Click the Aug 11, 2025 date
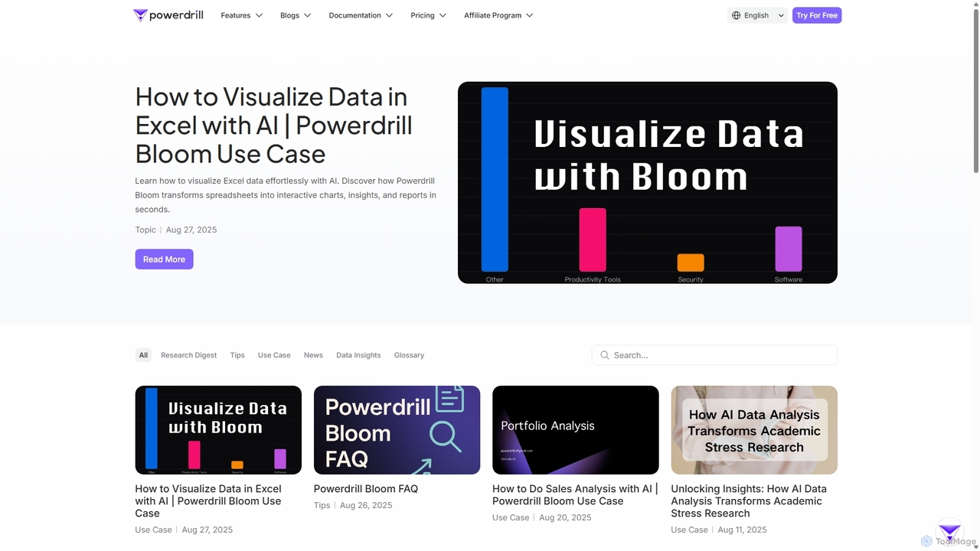Image resolution: width=980 pixels, height=551 pixels. 742,530
